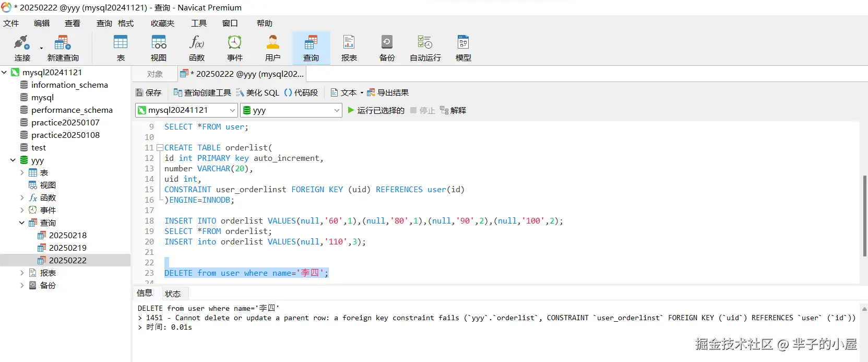Open the 收藏夹 menu

162,23
